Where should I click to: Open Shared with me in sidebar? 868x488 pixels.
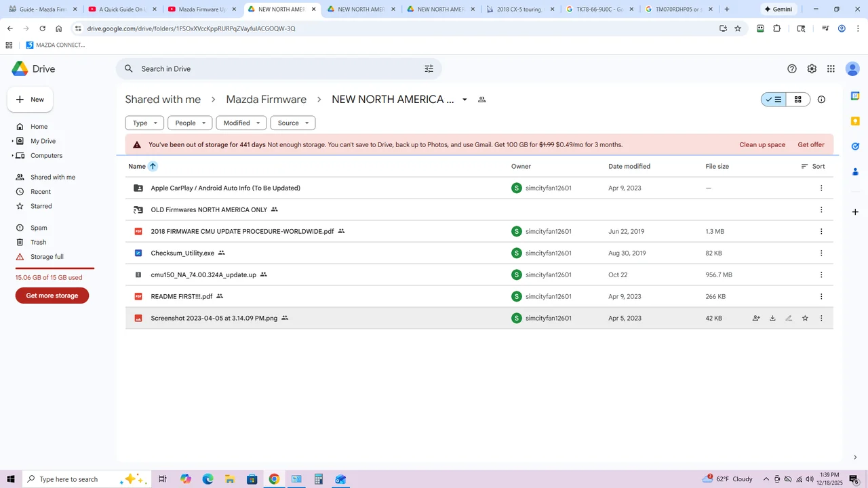(x=53, y=177)
